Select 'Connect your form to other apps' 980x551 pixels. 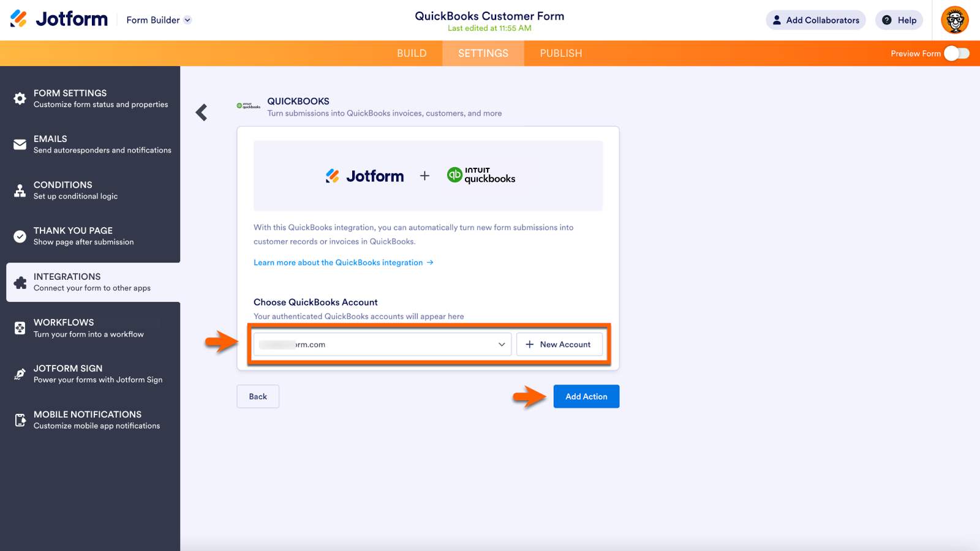92,288
